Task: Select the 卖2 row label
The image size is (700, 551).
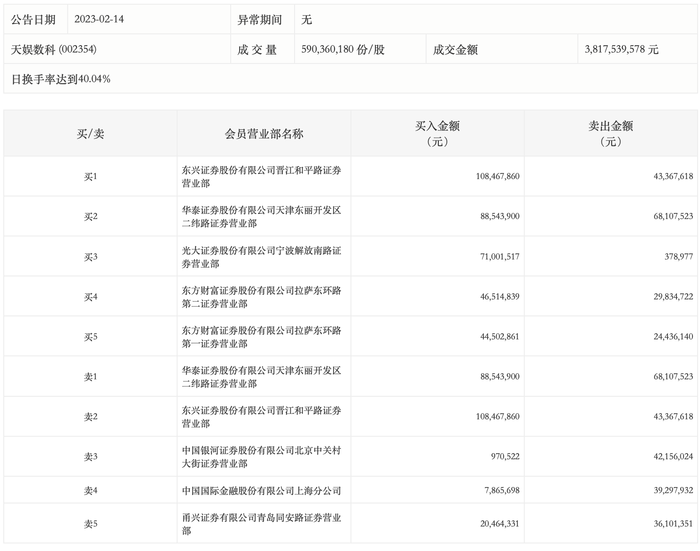Action: (x=90, y=417)
